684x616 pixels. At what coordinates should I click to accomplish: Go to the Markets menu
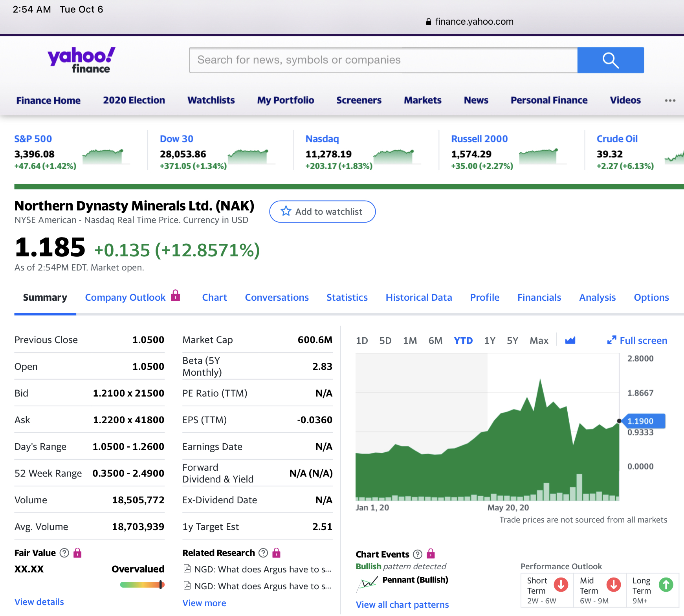point(422,101)
